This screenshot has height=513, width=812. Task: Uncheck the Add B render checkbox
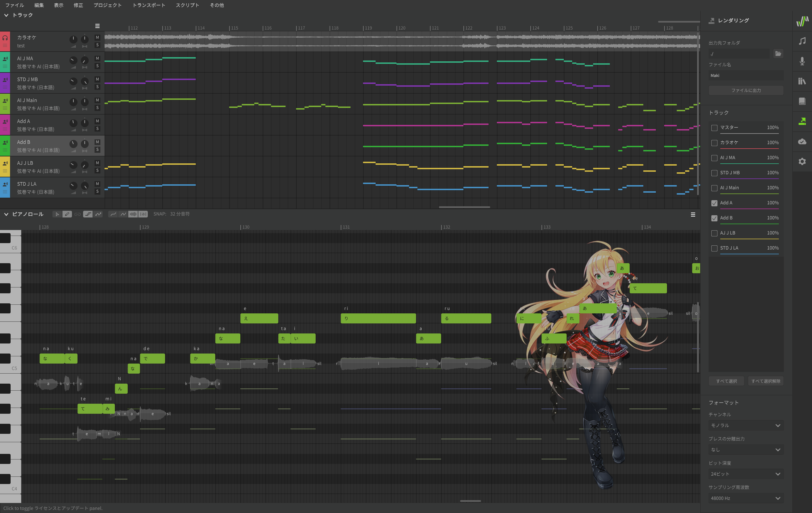coord(714,218)
